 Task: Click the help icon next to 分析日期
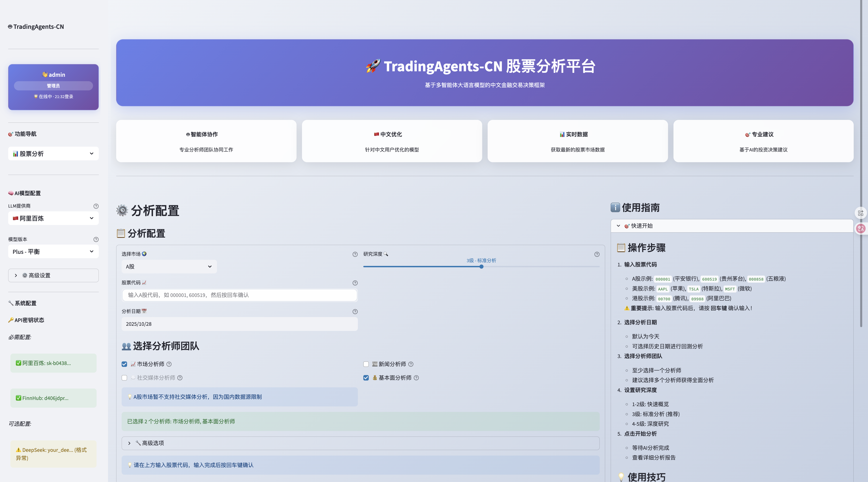[x=354, y=312]
